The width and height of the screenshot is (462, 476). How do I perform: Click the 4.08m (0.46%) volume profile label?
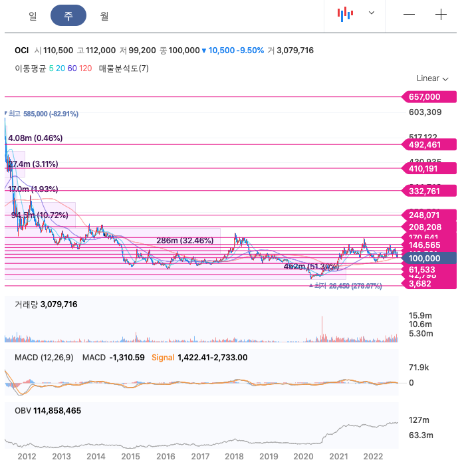[x=35, y=138]
